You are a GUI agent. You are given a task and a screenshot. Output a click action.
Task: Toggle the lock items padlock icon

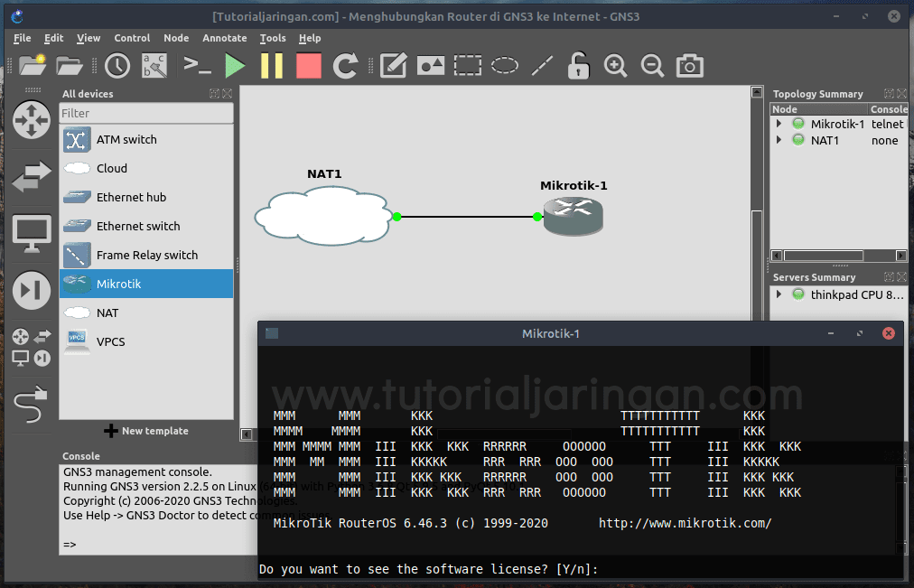[x=578, y=65]
